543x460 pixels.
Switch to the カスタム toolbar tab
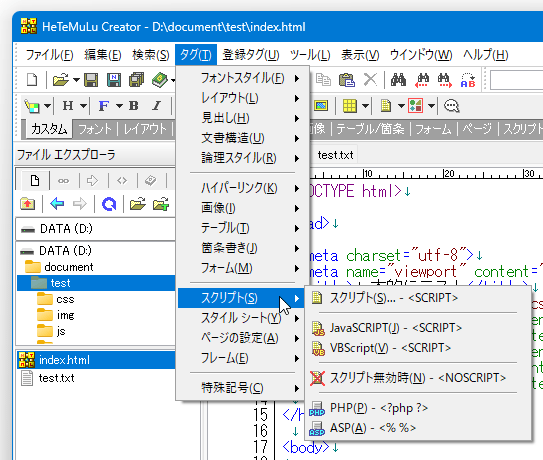tap(49, 129)
